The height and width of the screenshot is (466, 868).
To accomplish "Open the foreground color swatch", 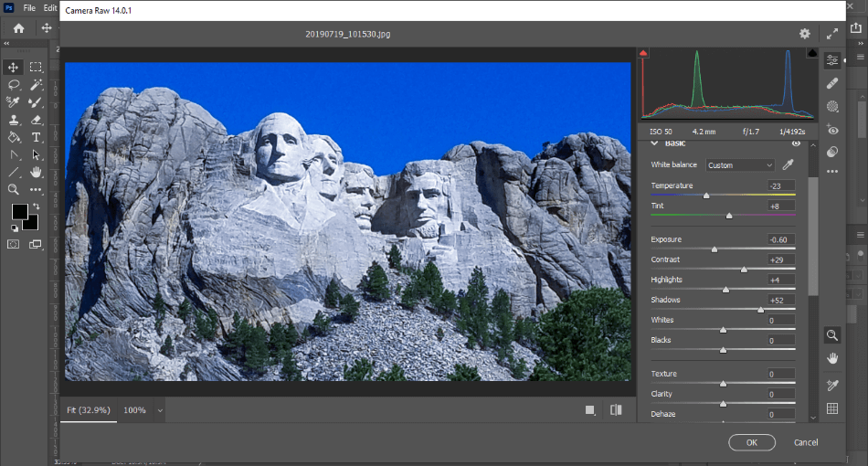I will pos(19,211).
